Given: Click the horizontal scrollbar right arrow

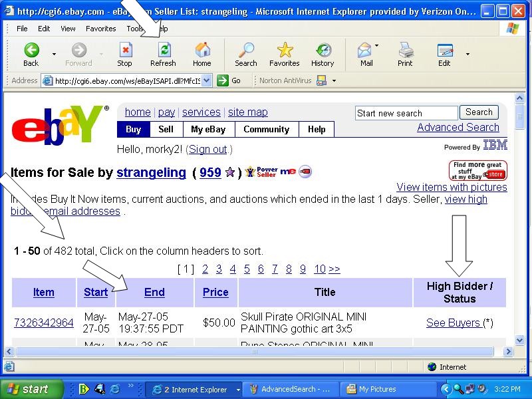Looking at the screenshot, I should pyautogui.click(x=508, y=352).
